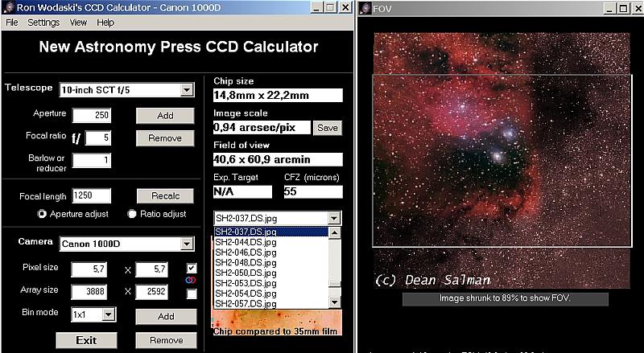Open the Camera Canon 1000D dropdown
The height and width of the screenshot is (353, 644).
(x=187, y=244)
